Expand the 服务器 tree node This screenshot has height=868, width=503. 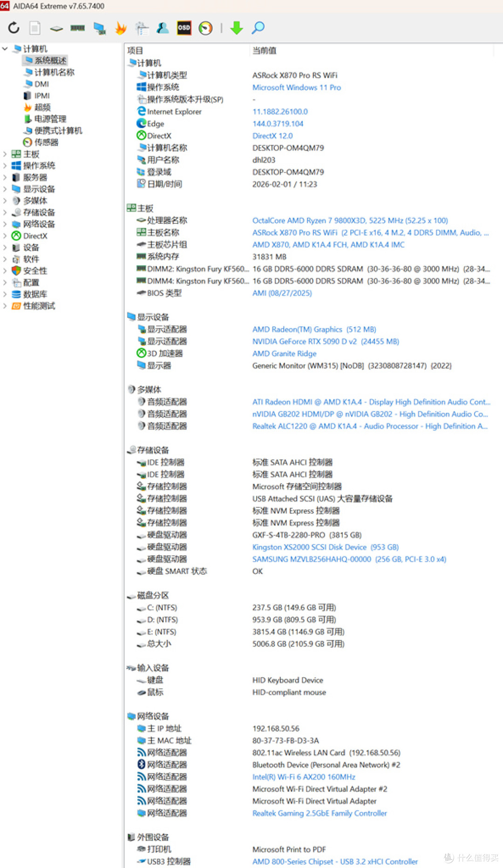point(5,177)
